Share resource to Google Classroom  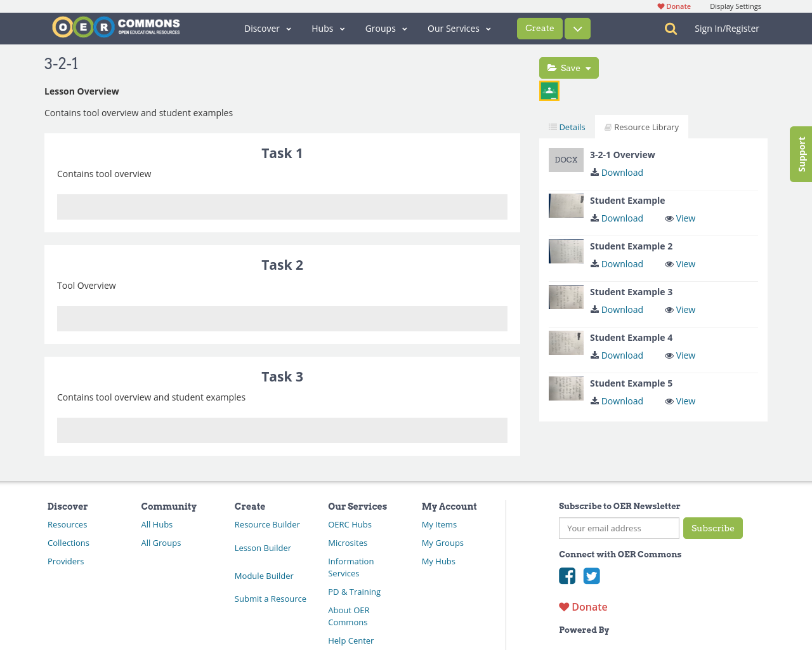point(549,90)
